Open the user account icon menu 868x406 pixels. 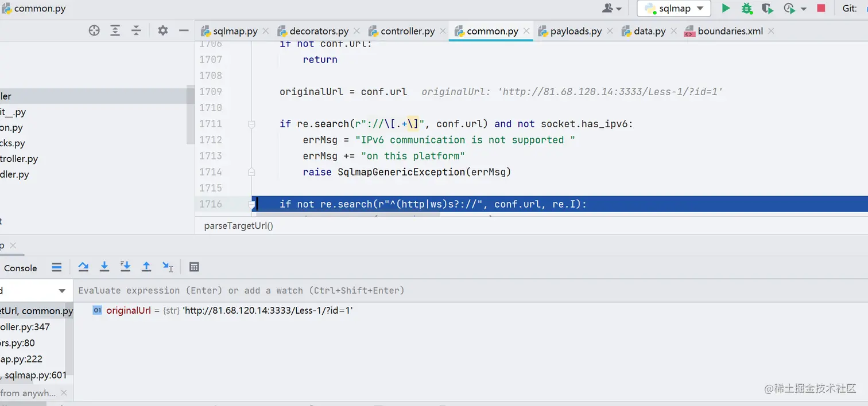(612, 8)
